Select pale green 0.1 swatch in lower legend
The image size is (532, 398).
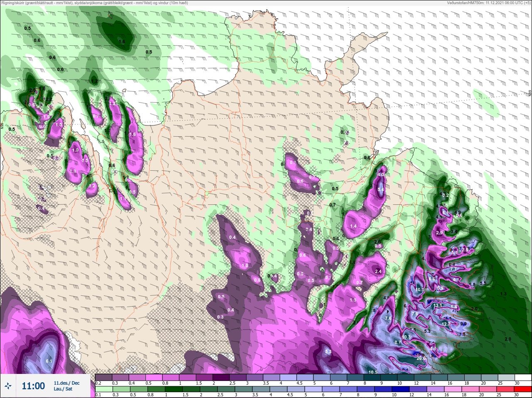(104, 389)
